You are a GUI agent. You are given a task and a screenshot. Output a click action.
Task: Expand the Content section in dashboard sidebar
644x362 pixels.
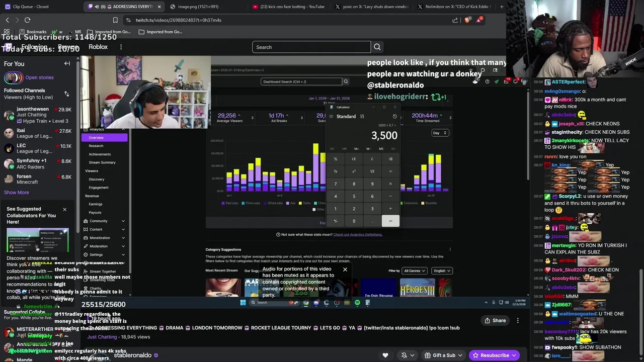105,229
